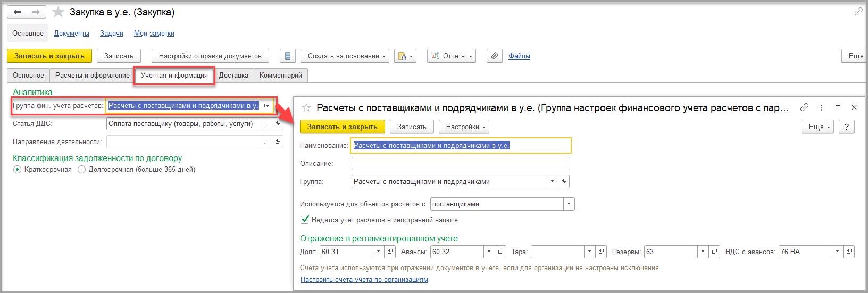
Task: Switch to the Расчеты и оформление tab
Action: pos(93,76)
